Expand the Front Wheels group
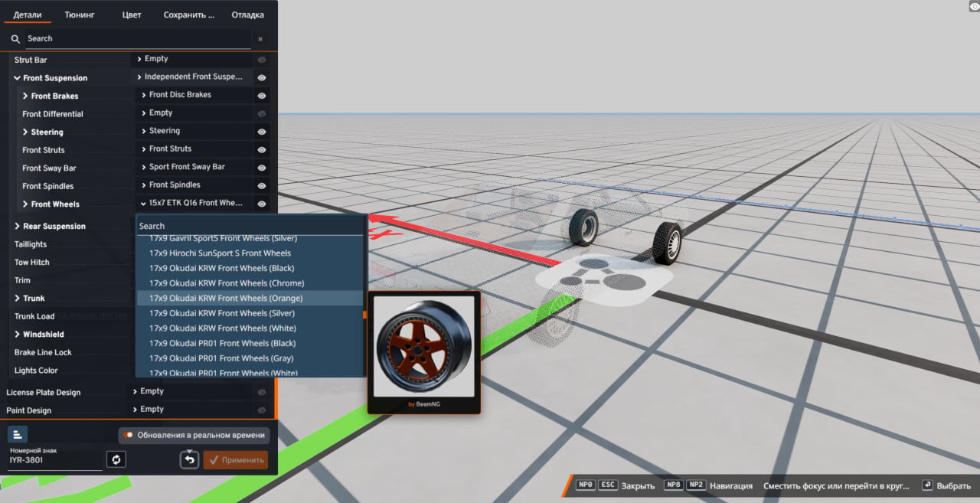 coord(25,204)
